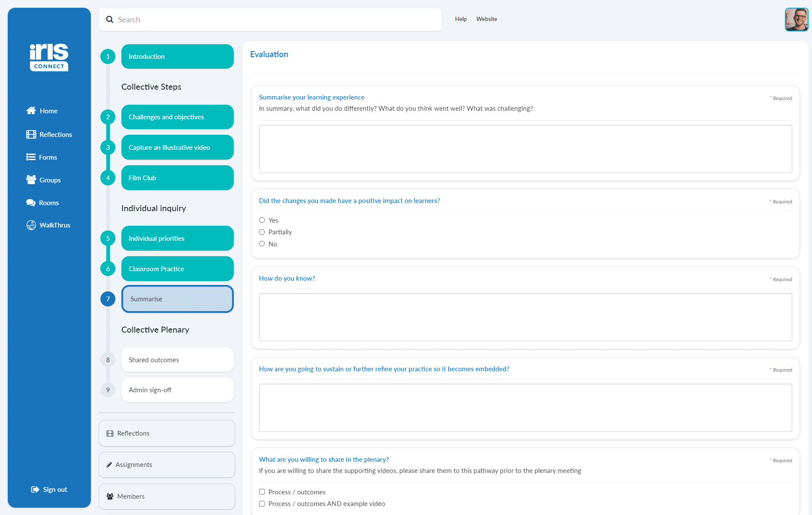Click step number 9 circle
812x515 pixels.
[108, 390]
